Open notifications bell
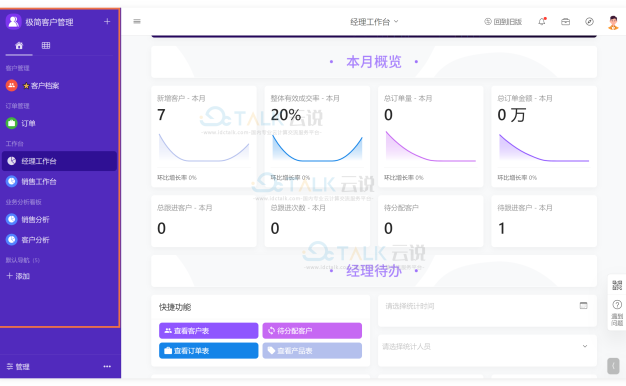The image size is (626, 386). pos(542,22)
